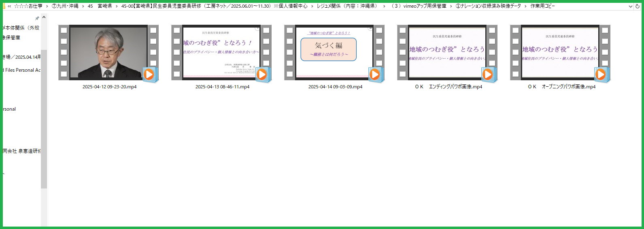Expand chevron after 45 宮崎県 breadcrumb
The image size is (644, 229).
click(x=117, y=6)
